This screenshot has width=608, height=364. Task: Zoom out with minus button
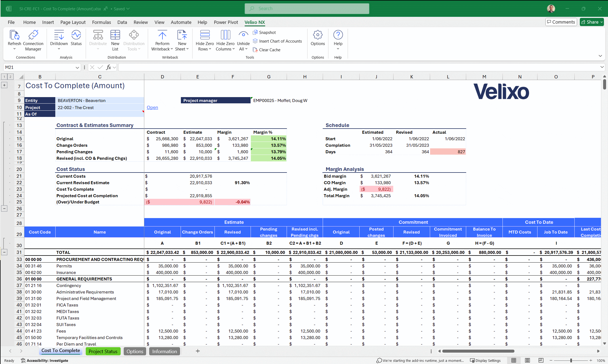[551, 360]
